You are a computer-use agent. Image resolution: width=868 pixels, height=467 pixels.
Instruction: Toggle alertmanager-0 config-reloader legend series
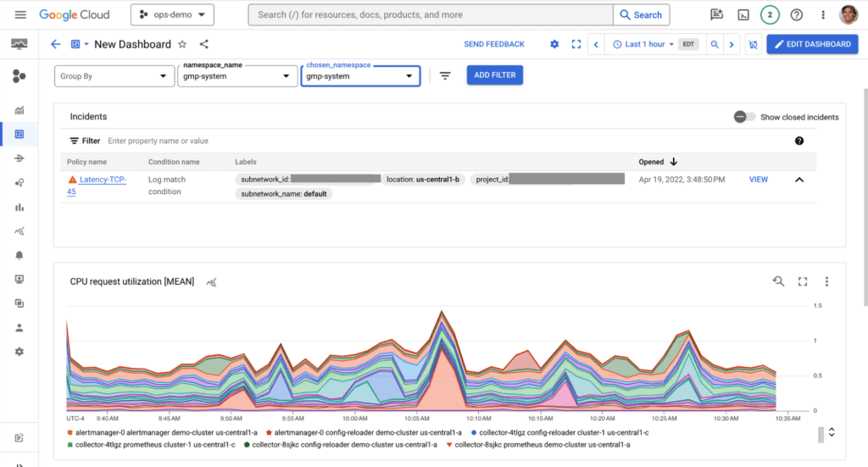tap(364, 432)
